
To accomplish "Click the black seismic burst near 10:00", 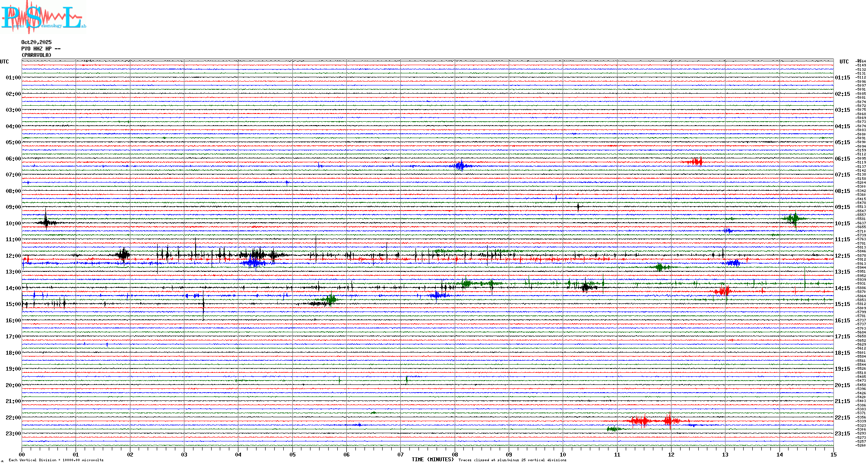I will 46,223.
